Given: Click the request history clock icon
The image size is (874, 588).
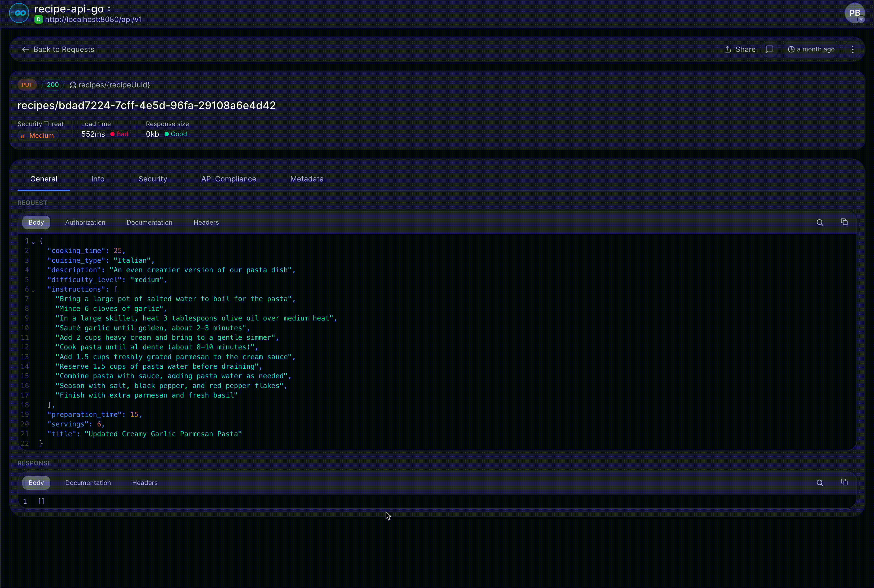Looking at the screenshot, I should (x=792, y=49).
